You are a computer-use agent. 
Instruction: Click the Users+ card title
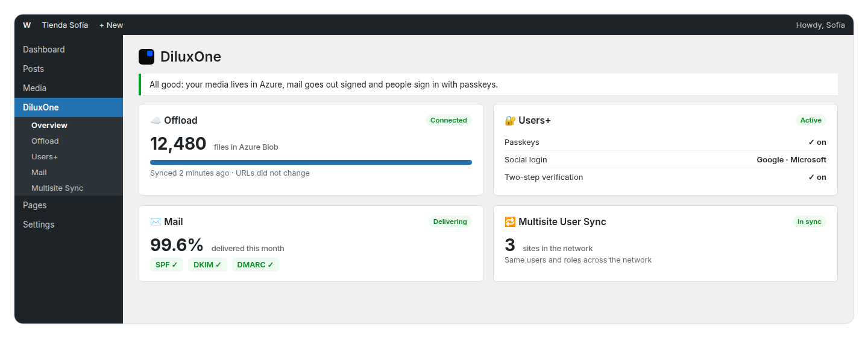[535, 120]
